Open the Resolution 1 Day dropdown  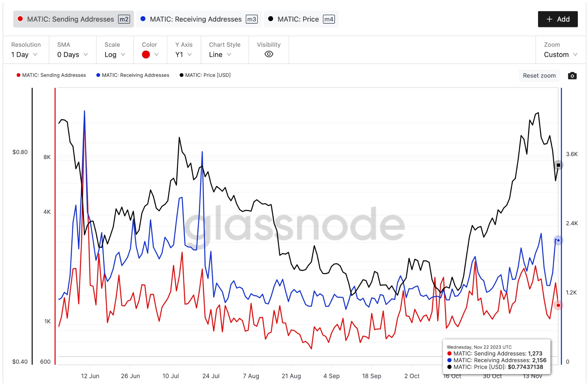point(25,54)
